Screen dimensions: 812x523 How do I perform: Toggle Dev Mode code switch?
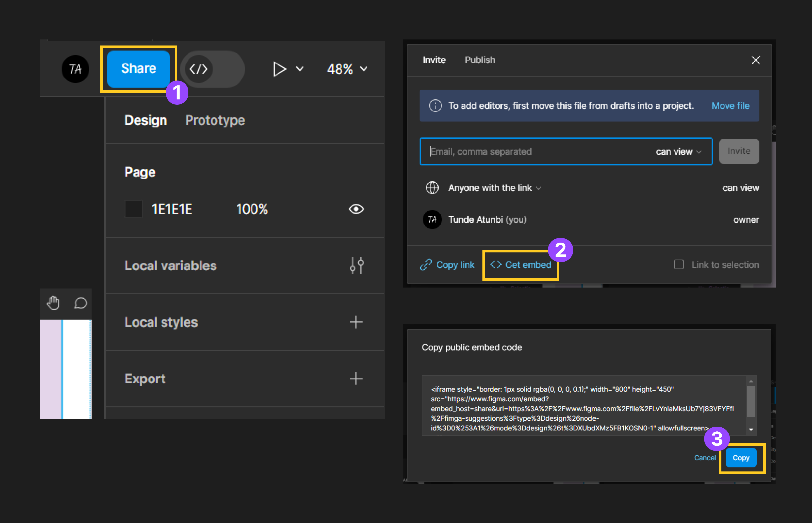point(213,69)
